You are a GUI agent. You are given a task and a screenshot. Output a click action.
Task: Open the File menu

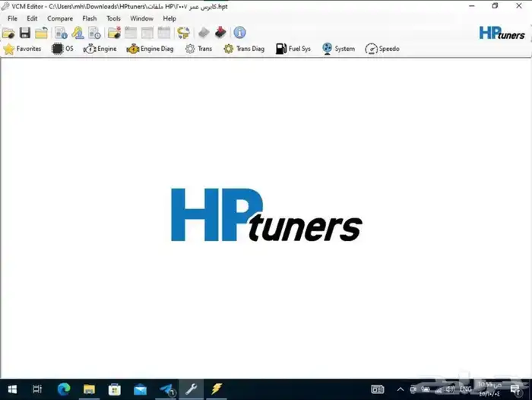(x=12, y=18)
